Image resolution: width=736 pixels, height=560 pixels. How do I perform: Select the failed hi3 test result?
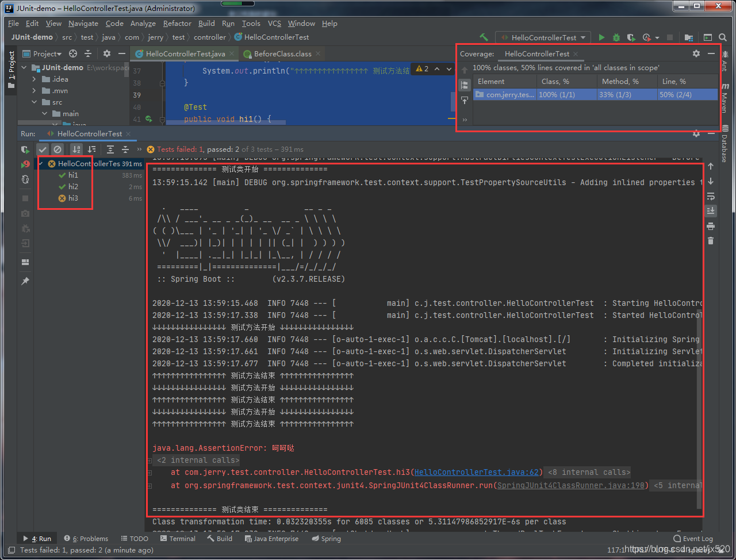[x=73, y=198]
